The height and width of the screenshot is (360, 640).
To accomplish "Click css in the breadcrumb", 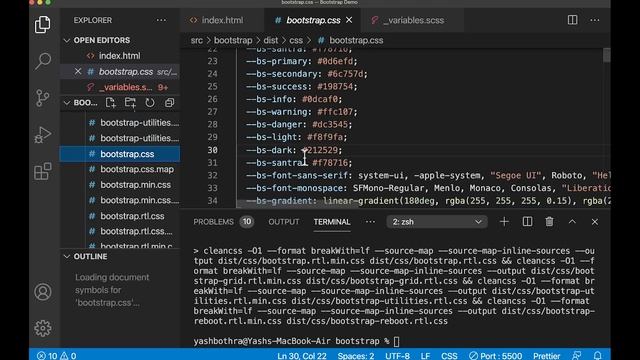I will click(x=296, y=40).
